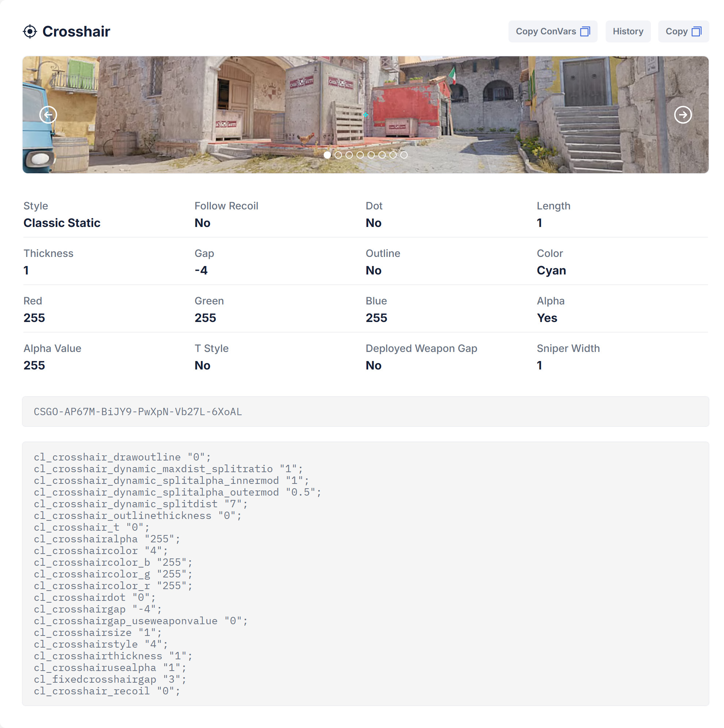This screenshot has width=724, height=728.
Task: Click the cl_crosshairstyle "4" line
Action: pyautogui.click(x=100, y=644)
